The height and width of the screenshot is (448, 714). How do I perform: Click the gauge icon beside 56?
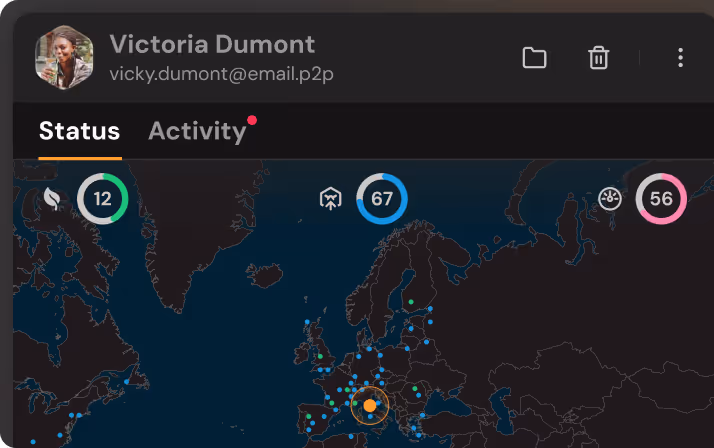point(610,199)
